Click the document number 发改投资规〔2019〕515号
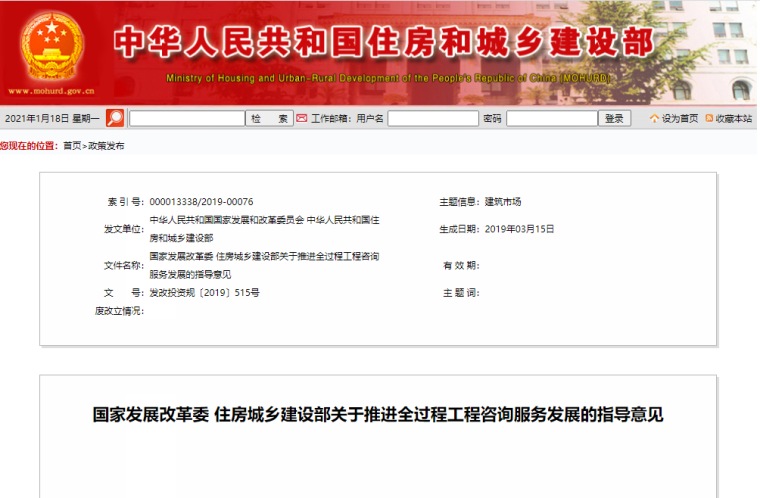 204,293
